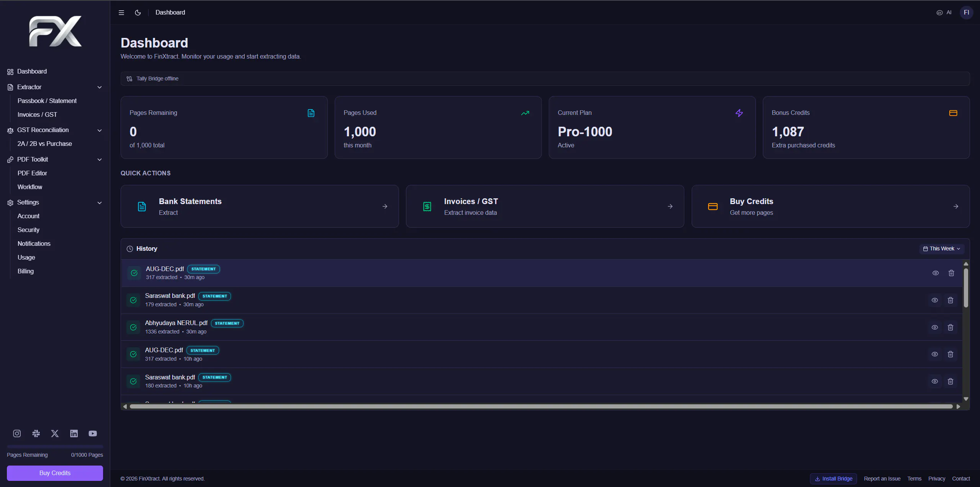Open the Contact link
The image size is (980, 487).
pyautogui.click(x=961, y=479)
